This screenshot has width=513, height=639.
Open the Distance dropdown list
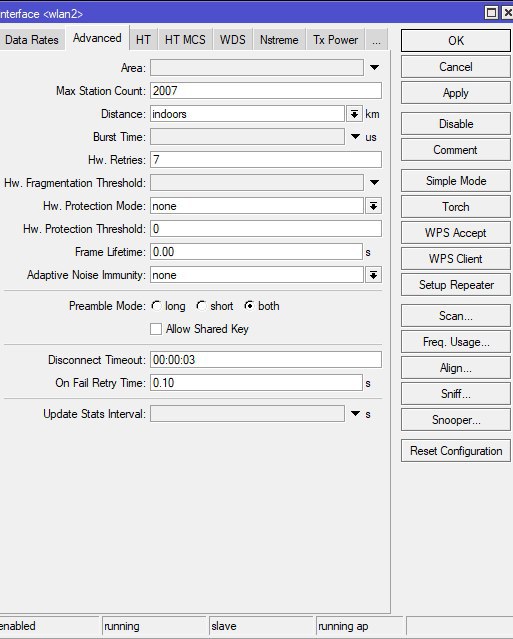[354, 114]
